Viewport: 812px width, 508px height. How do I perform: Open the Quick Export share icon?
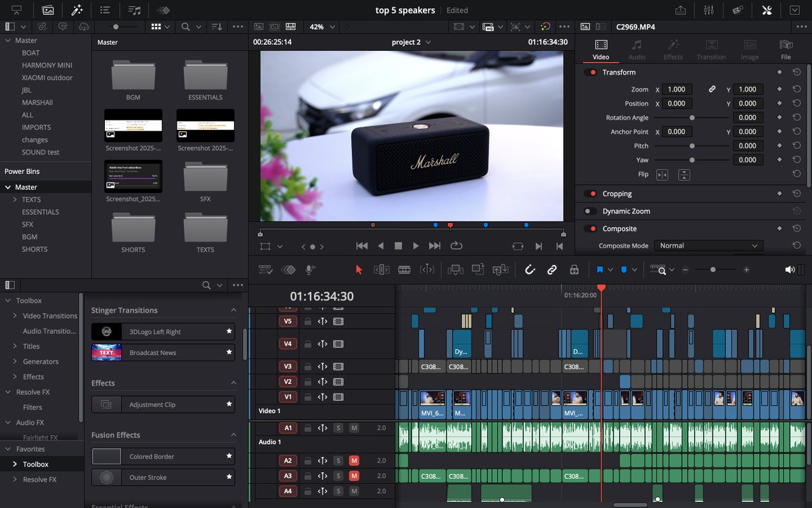pos(680,10)
